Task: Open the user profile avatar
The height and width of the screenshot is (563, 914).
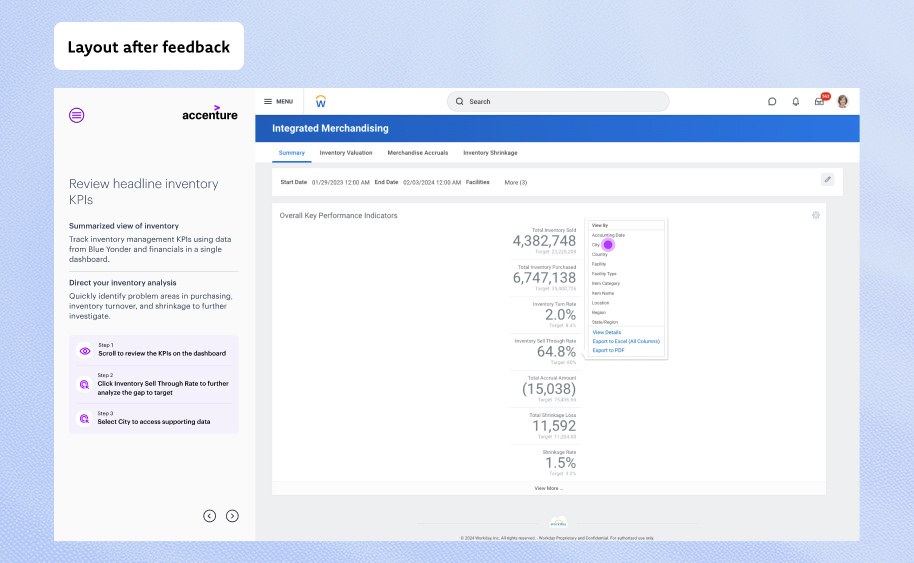Action: [842, 101]
